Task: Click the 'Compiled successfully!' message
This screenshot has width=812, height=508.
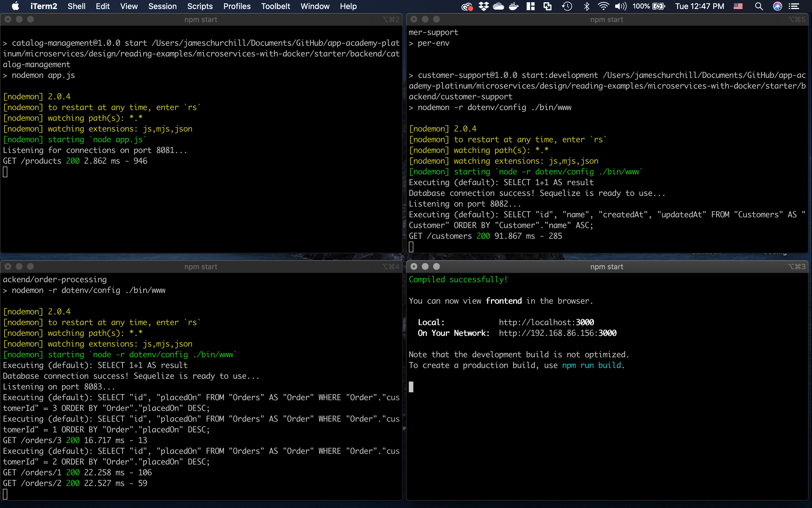Action: (x=458, y=279)
